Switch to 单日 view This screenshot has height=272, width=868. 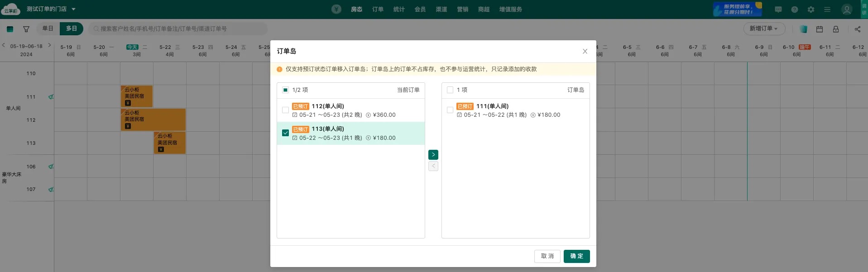click(x=48, y=29)
